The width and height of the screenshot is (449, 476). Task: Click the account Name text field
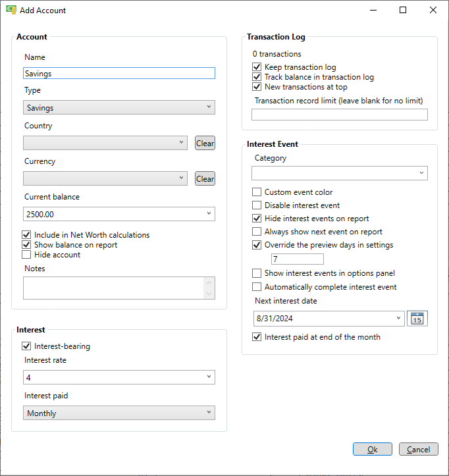point(119,73)
